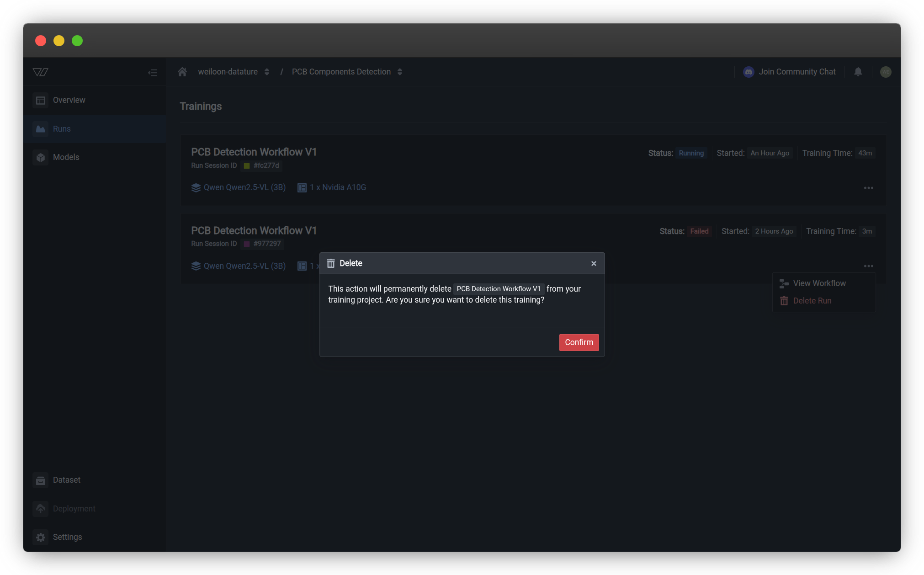924x575 pixels.
Task: Collapse the sidebar with the toggle icon
Action: click(153, 72)
